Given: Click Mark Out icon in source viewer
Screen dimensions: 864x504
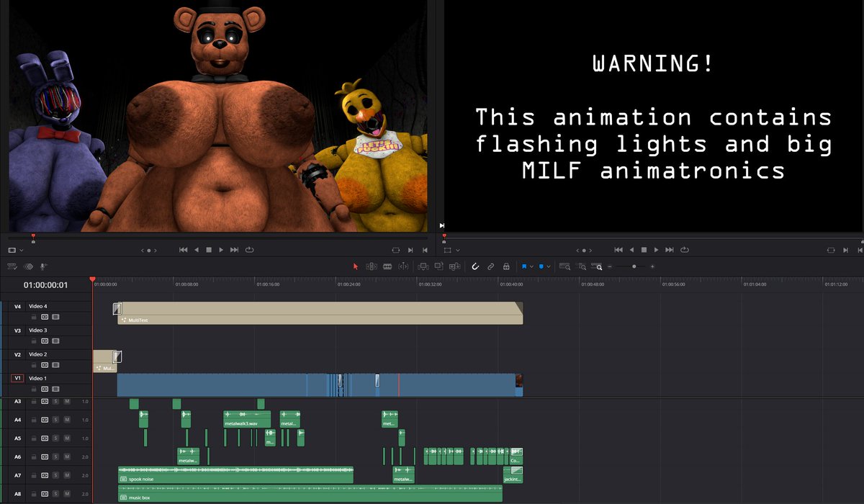Looking at the screenshot, I should point(424,250).
